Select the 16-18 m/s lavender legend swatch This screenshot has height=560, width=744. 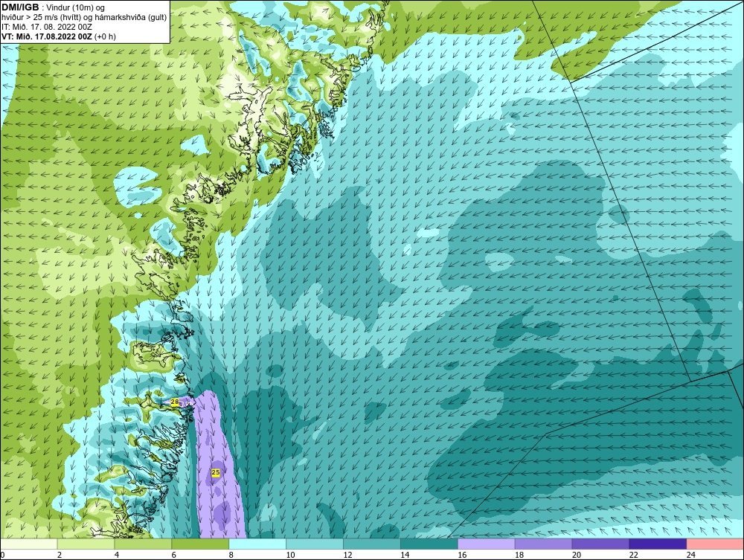487,544
